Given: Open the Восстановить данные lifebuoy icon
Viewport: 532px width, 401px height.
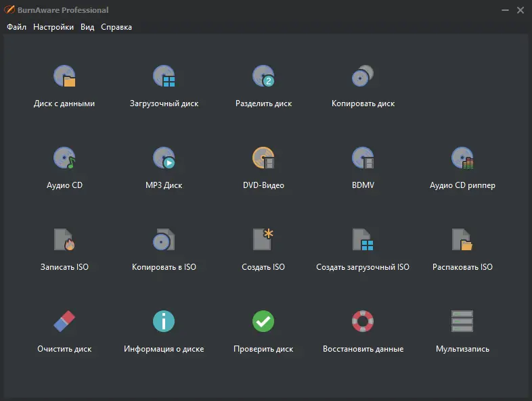Looking at the screenshot, I should click(363, 321).
